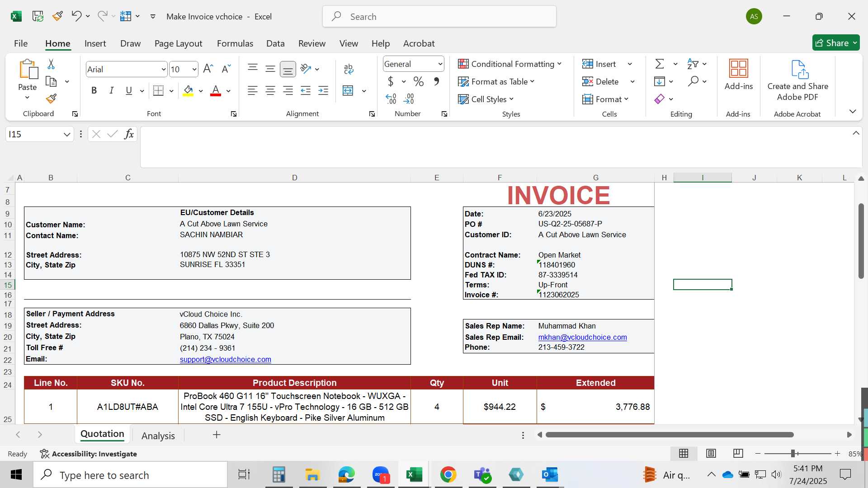Open the Arial font name dropdown
Screen dimensions: 868x488
163,70
